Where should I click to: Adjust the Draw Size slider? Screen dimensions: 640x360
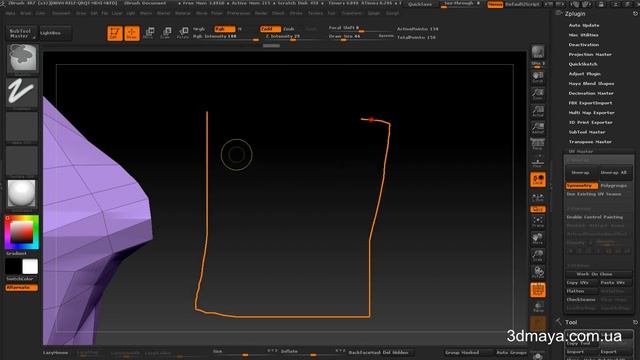click(x=360, y=37)
